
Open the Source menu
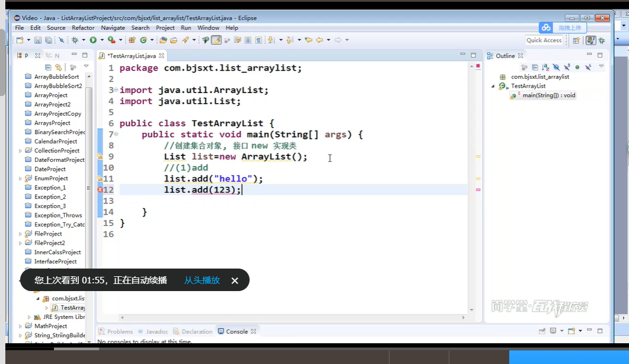[56, 28]
